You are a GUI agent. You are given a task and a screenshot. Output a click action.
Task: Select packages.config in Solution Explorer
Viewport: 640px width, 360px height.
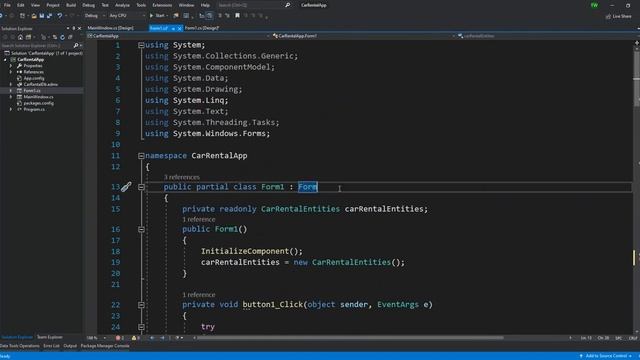(38, 103)
